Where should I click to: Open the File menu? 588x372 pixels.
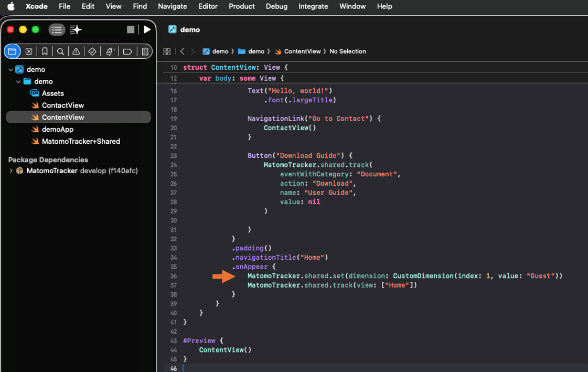coord(65,6)
